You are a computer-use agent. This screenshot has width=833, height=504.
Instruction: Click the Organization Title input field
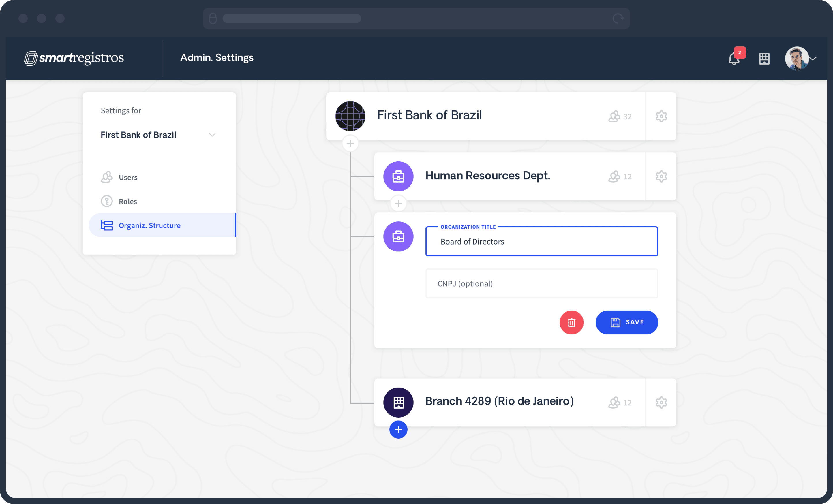[x=541, y=242]
